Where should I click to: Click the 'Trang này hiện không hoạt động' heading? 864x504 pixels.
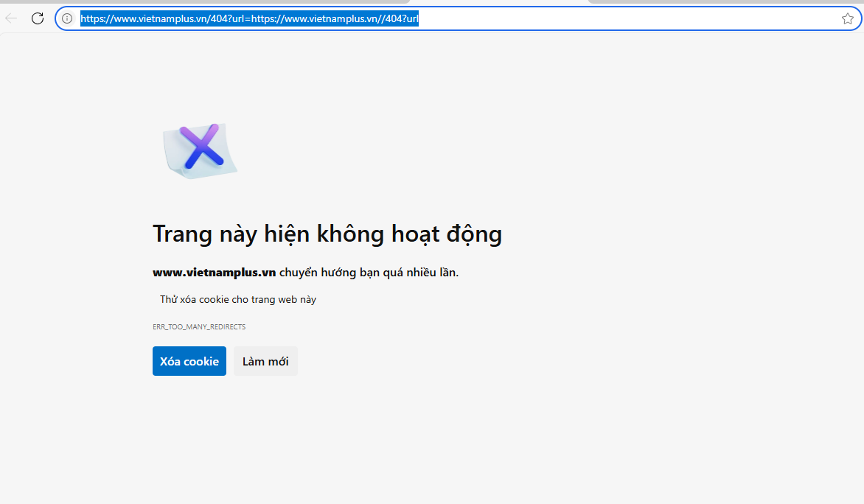pos(327,234)
